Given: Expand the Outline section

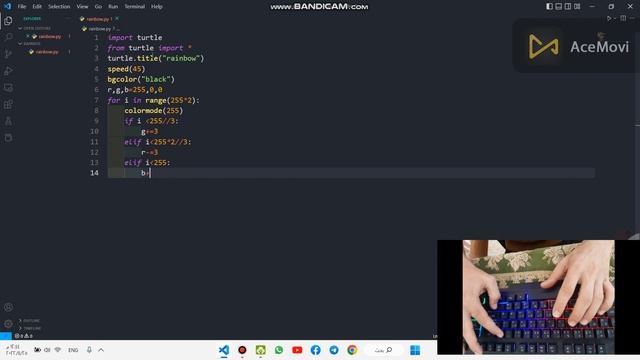Looking at the screenshot, I should pyautogui.click(x=29, y=321).
